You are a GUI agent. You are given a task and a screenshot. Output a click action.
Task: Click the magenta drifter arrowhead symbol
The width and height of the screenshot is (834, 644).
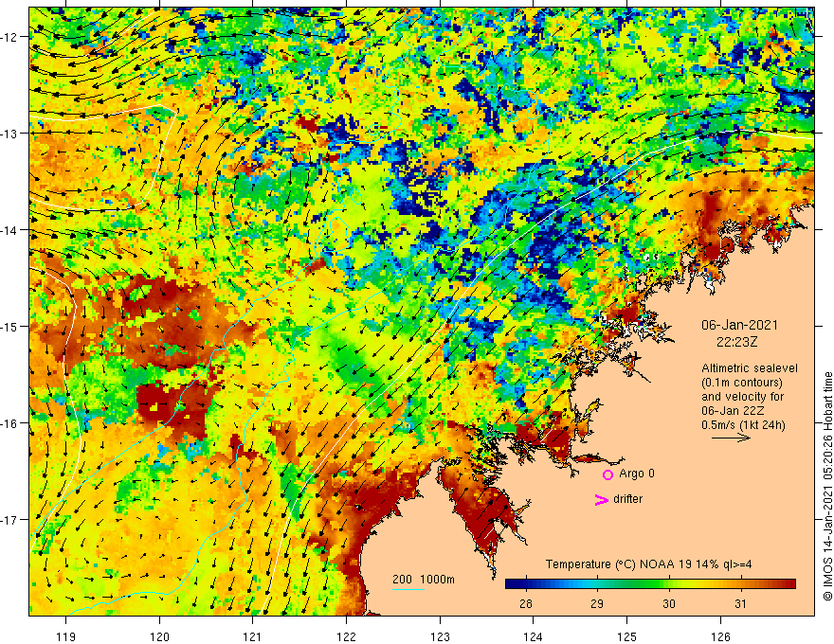coord(601,499)
